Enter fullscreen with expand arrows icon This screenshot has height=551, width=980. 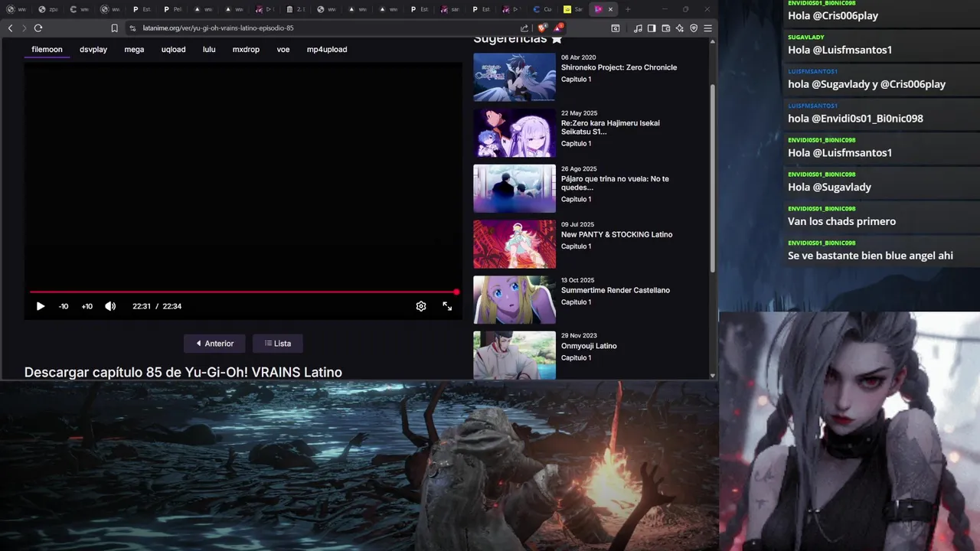point(447,306)
